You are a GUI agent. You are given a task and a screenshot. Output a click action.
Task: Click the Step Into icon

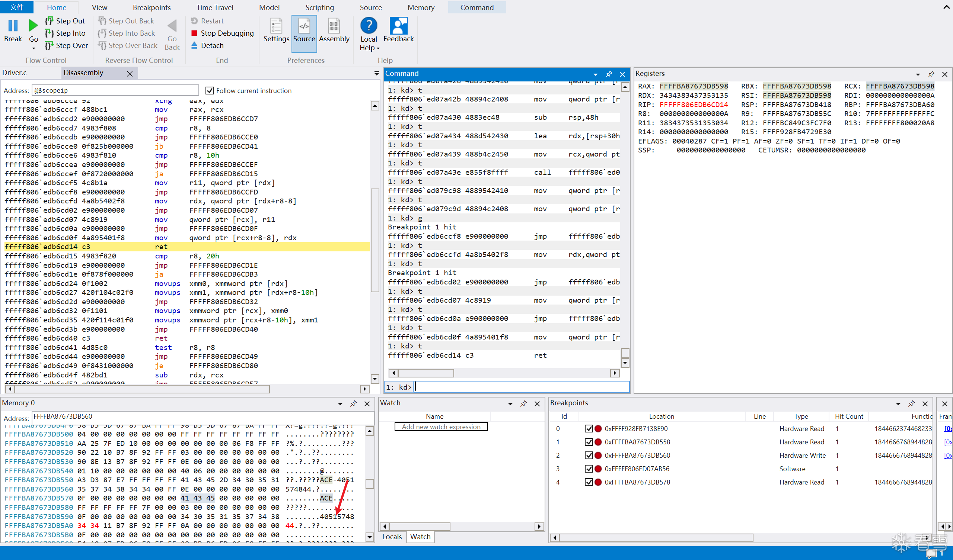(x=49, y=33)
